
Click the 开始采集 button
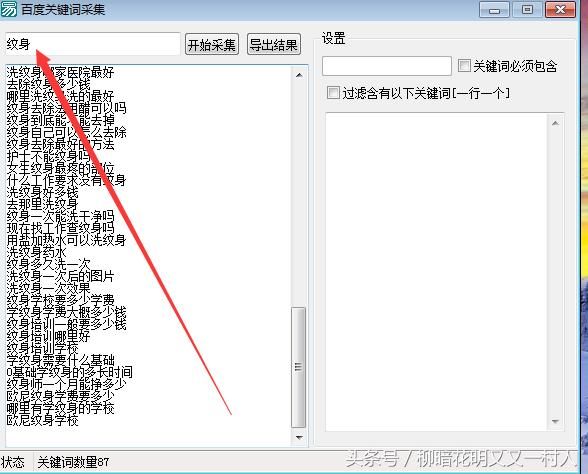coord(212,45)
